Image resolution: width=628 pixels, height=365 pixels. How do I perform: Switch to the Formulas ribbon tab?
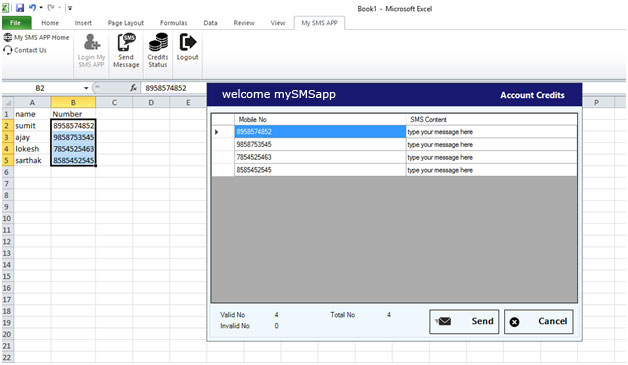[173, 23]
